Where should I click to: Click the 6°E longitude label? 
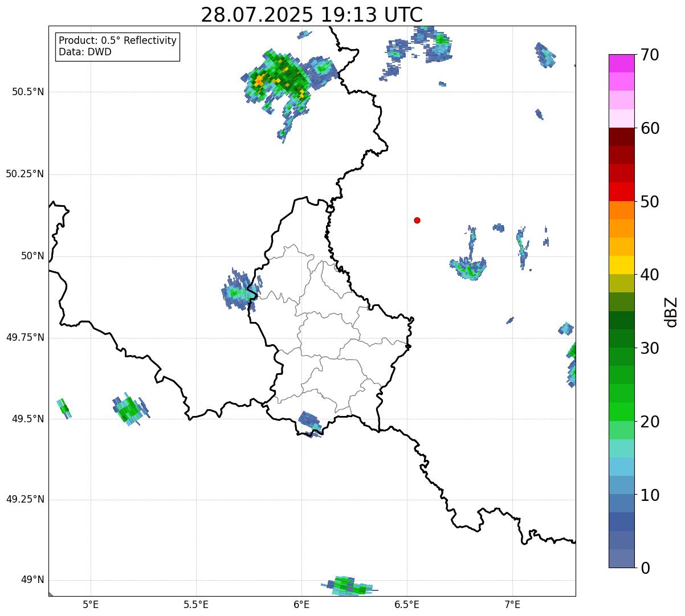click(x=301, y=605)
